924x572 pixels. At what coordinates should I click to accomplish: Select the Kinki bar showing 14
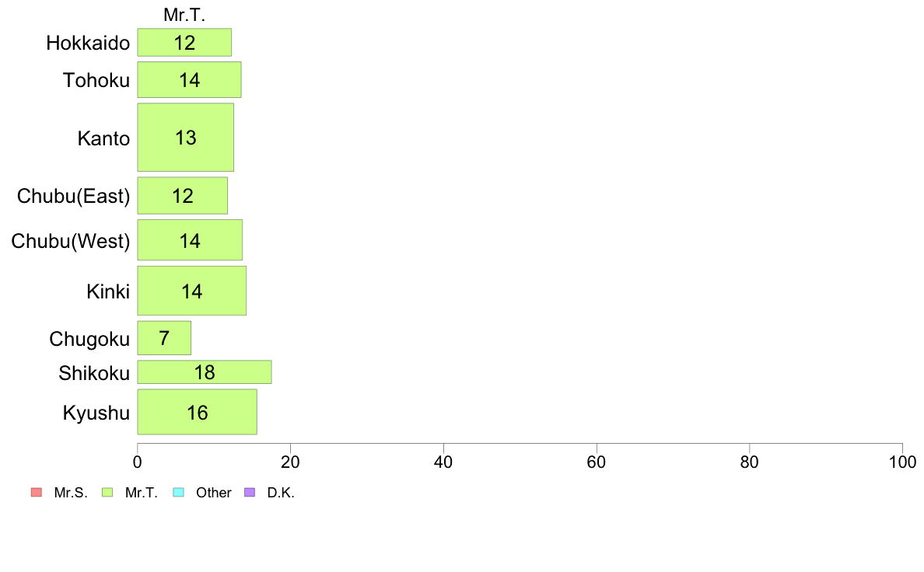(192, 291)
